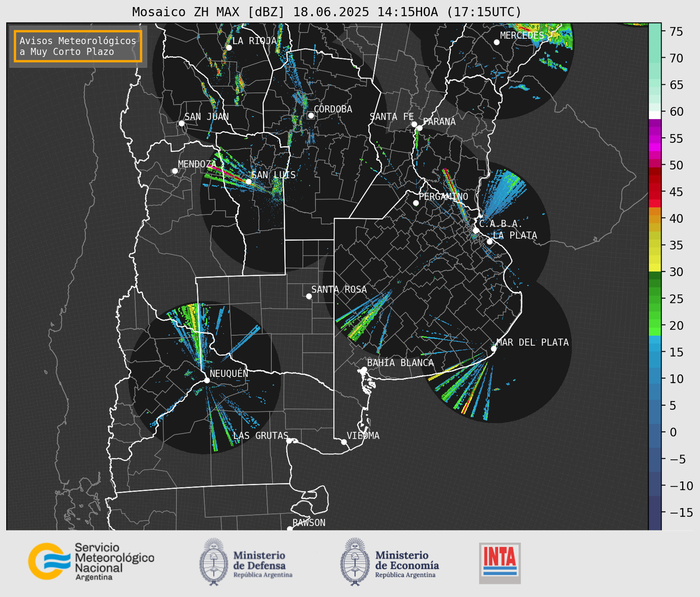Click the Pergamino city marker dot
The image size is (700, 597).
point(416,203)
